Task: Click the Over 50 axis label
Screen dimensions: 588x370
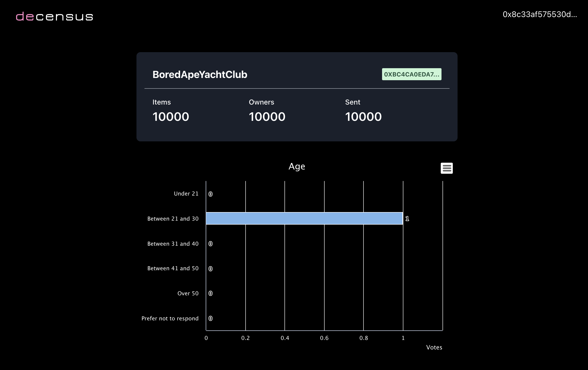Action: click(188, 294)
